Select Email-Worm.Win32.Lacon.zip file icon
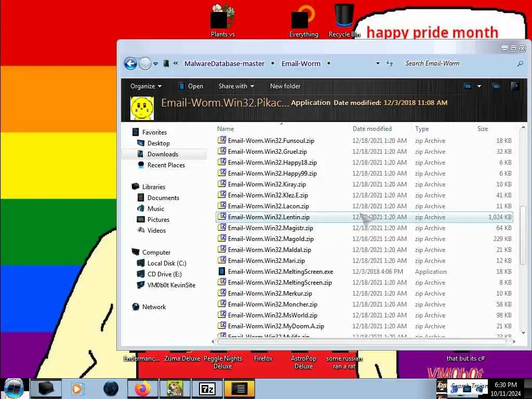 (x=222, y=205)
